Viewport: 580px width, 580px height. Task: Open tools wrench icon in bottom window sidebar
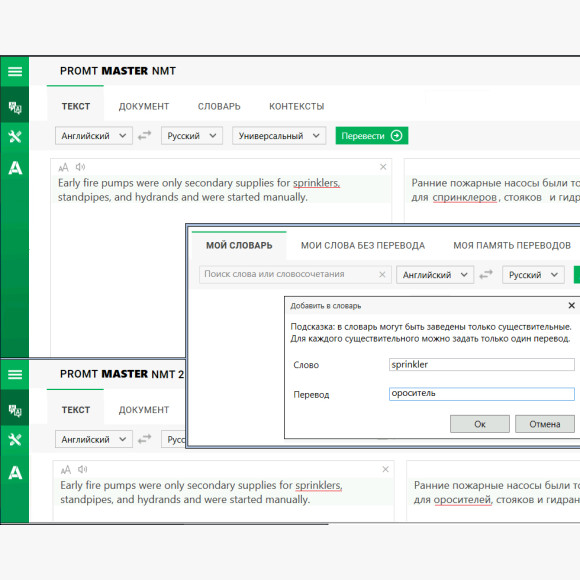point(15,439)
